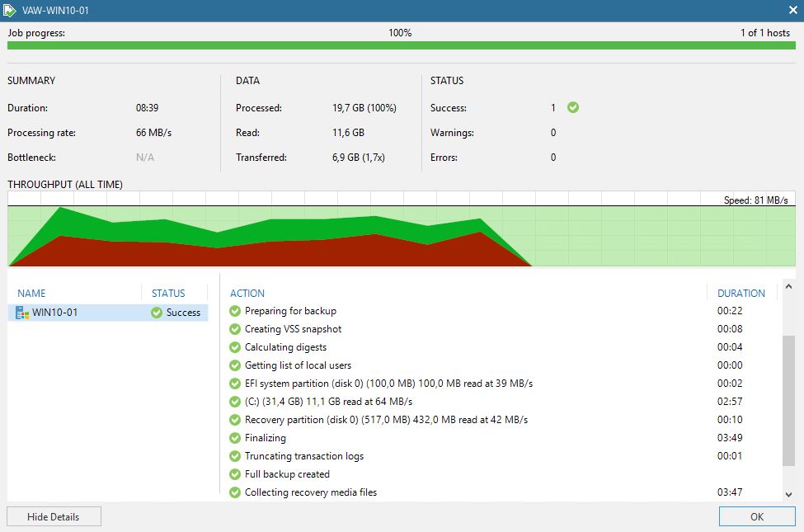The image size is (804, 532).
Task: Click the 02:57 duration of (C:) action
Action: coord(730,402)
